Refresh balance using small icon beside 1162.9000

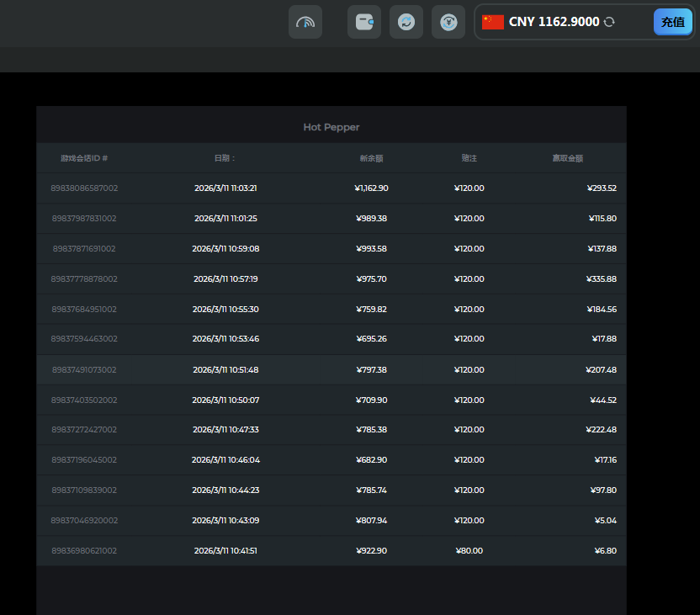coord(609,22)
